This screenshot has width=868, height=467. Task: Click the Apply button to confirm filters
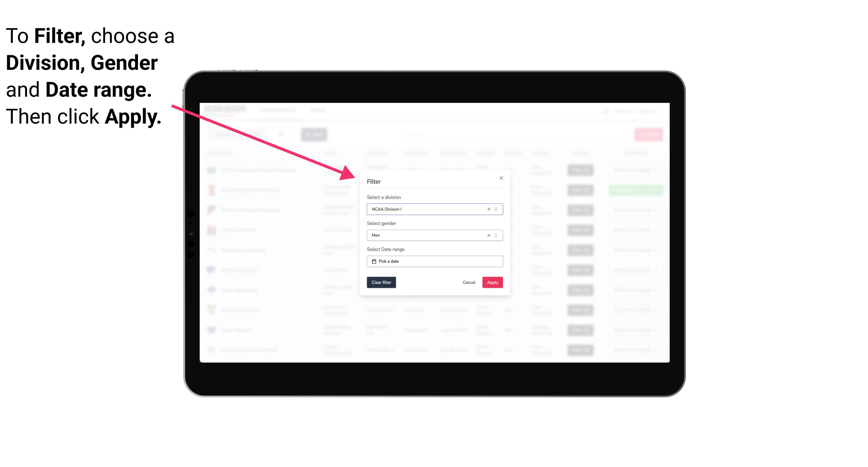pos(492,283)
